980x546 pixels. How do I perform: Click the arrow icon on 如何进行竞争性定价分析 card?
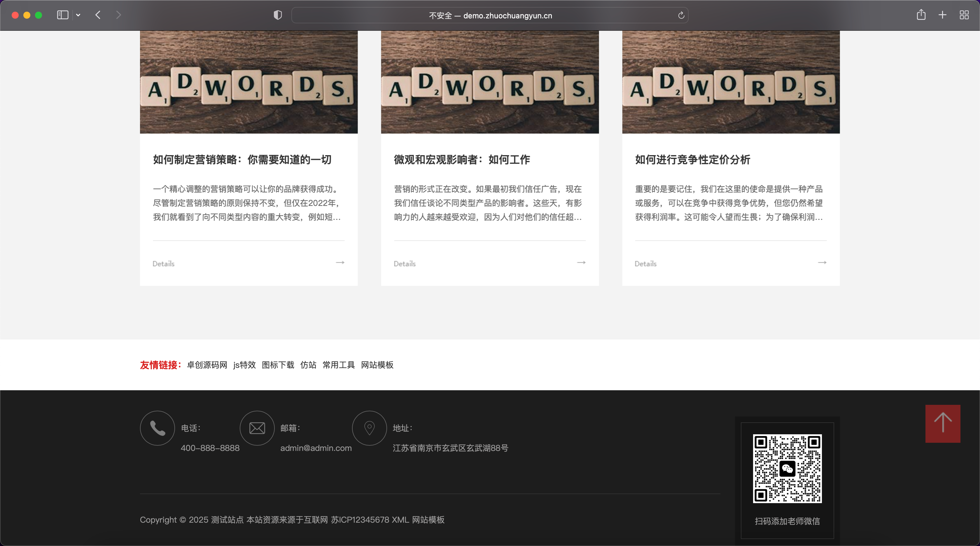[822, 262]
